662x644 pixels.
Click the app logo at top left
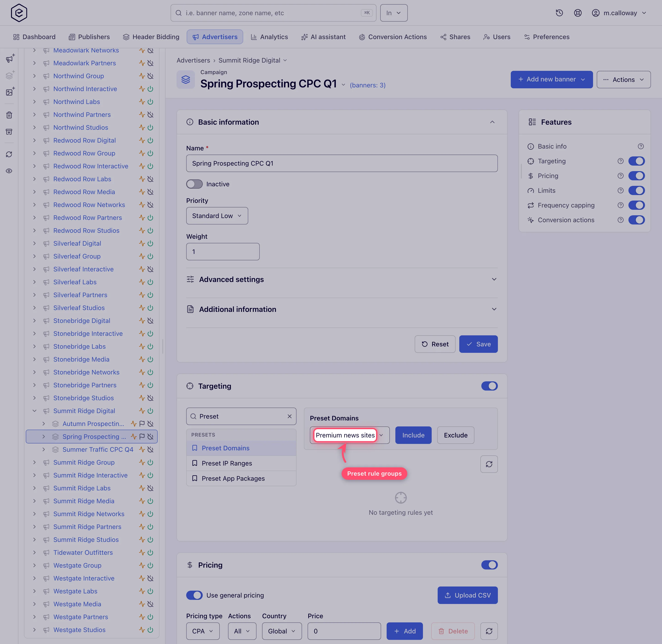click(x=19, y=13)
